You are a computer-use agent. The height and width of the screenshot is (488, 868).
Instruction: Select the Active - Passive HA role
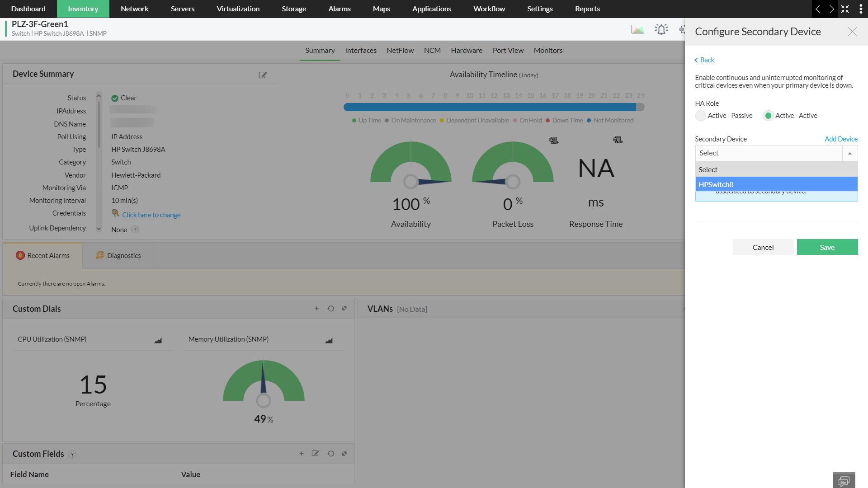tap(701, 116)
